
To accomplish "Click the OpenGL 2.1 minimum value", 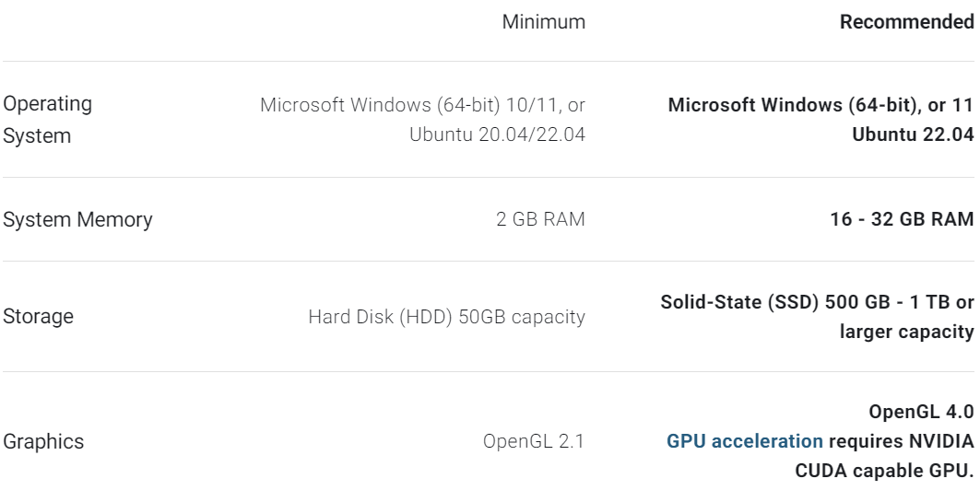I will pos(534,441).
